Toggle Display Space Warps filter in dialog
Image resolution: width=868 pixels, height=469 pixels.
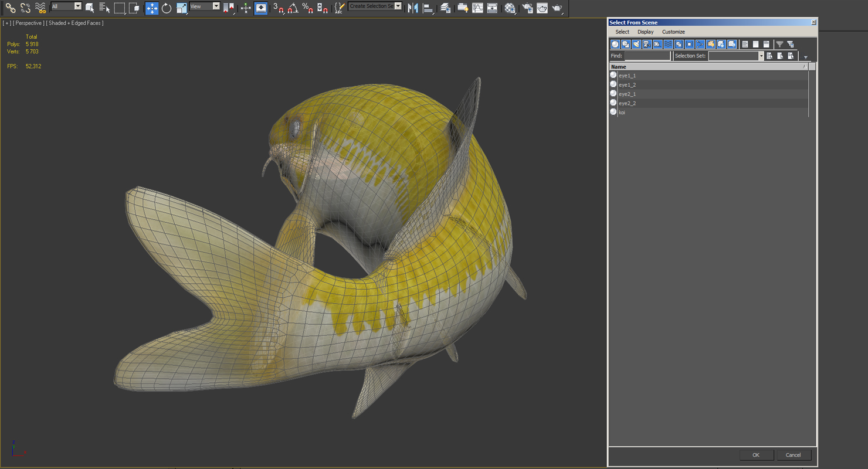click(x=668, y=44)
